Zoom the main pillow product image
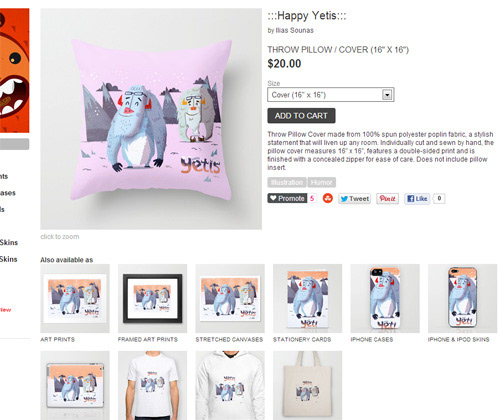 click(x=151, y=119)
